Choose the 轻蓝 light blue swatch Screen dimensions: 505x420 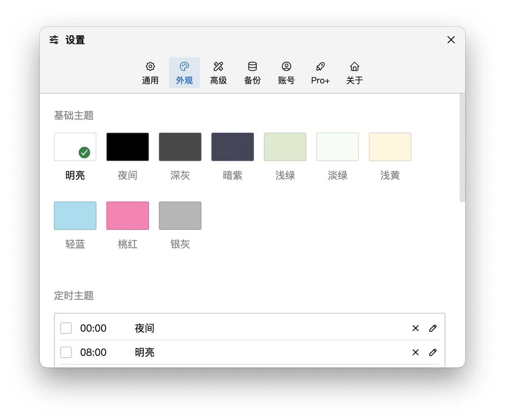tap(75, 216)
